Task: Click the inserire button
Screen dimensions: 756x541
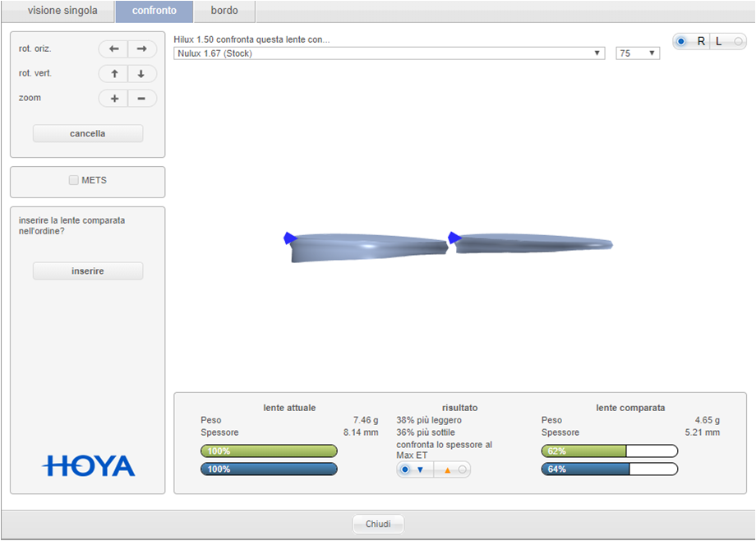Action: (88, 271)
